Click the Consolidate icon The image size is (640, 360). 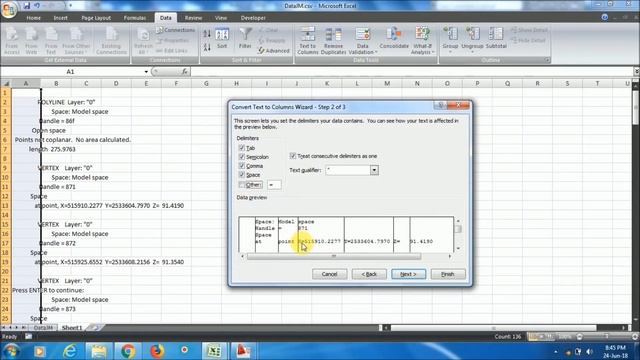[394, 38]
